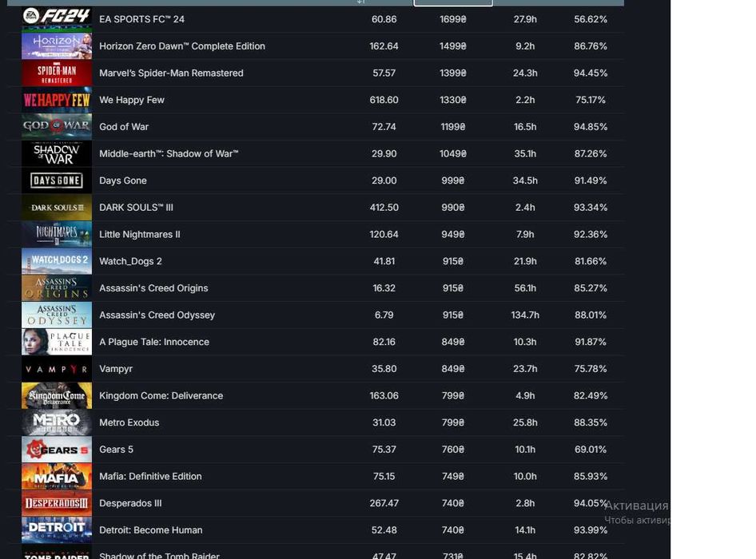Viewport: 756px width, 559px height.
Task: Select the Desperados III thumbnail
Action: point(57,503)
